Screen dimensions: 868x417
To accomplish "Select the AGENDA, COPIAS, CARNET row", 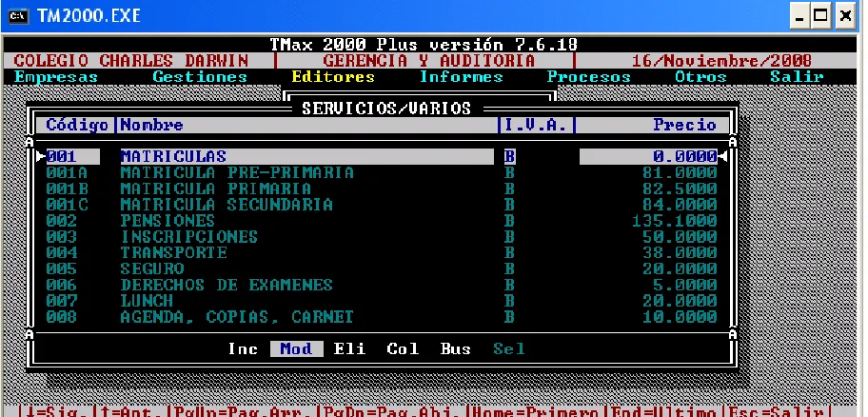I will tap(382, 317).
